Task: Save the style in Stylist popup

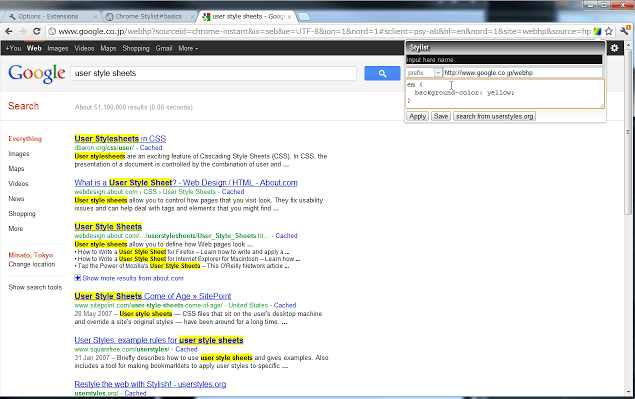Action: click(x=441, y=116)
